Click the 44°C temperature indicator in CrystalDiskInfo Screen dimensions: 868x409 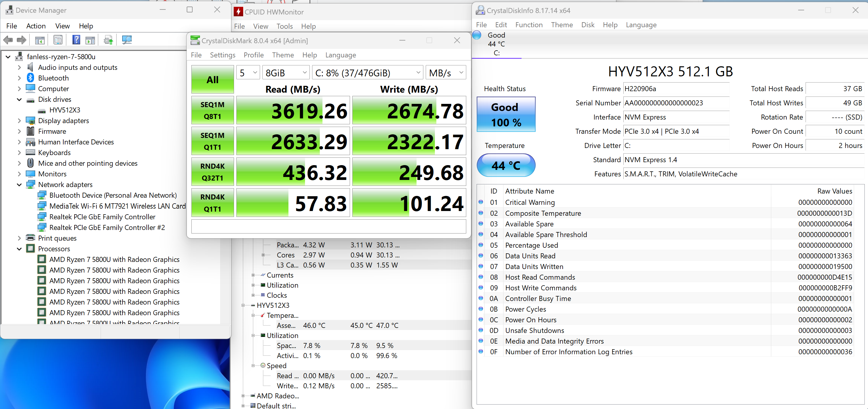pyautogui.click(x=505, y=165)
